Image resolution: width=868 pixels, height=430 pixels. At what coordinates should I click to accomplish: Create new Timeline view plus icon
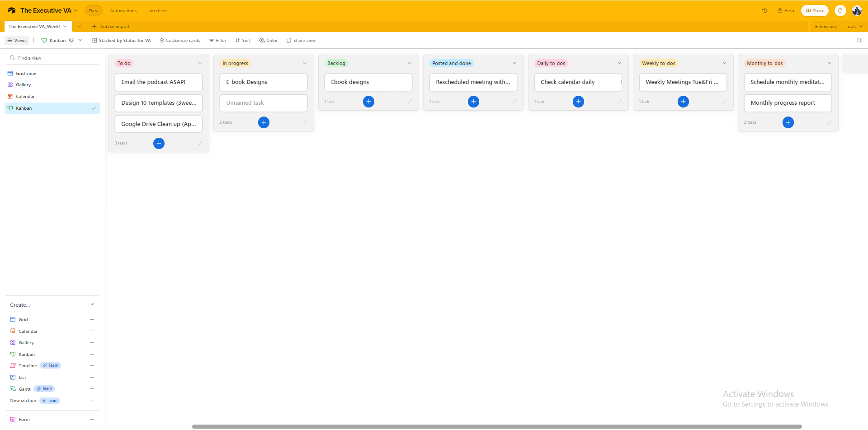[92, 365]
